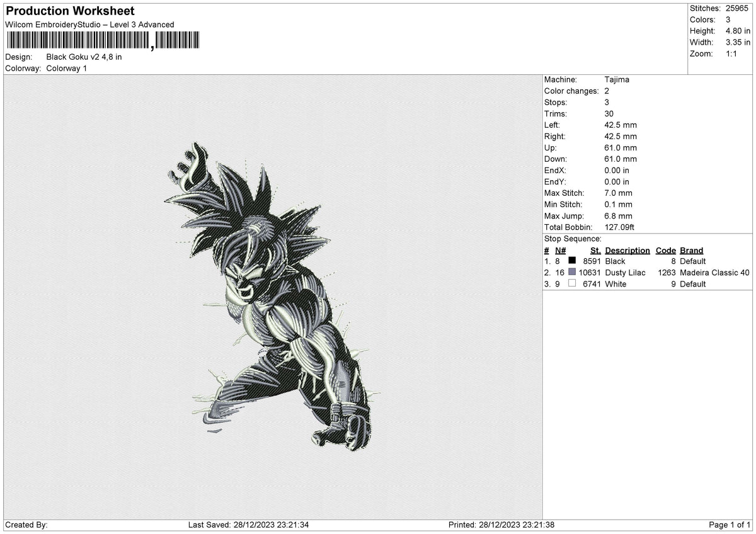Click stitch count 8591 in stop sequence
756x534 pixels.
pos(592,261)
